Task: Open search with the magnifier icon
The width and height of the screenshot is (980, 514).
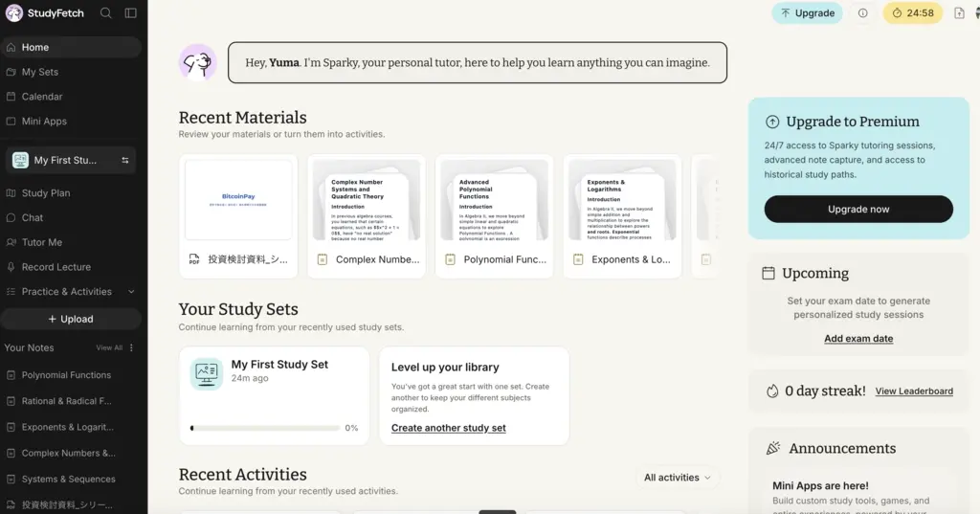Action: [105, 13]
